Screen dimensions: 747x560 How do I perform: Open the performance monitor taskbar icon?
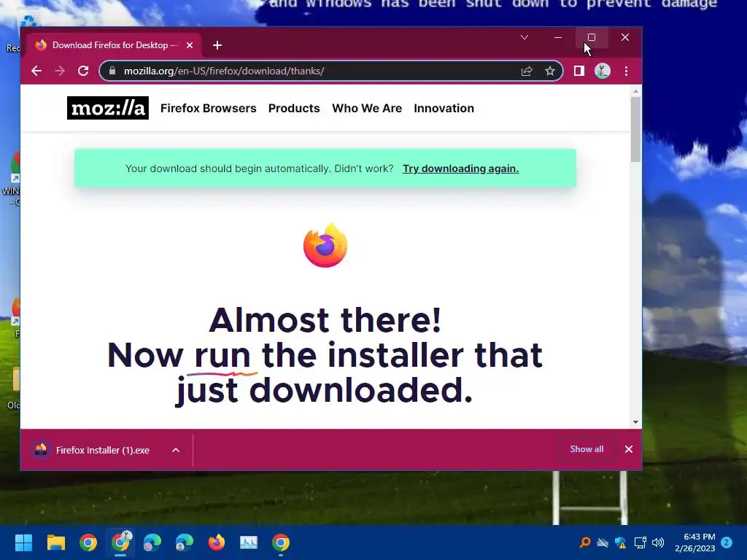coord(249,542)
